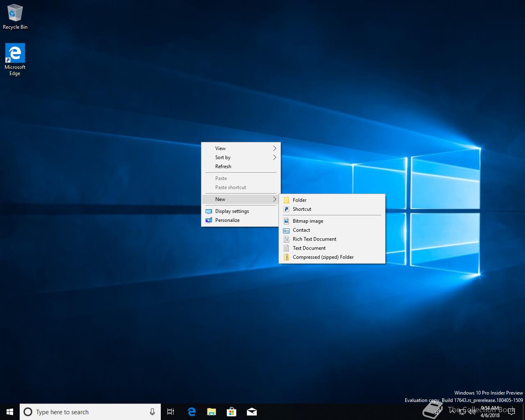Expand the Sort by submenu
Screen dimensions: 525x420
click(x=241, y=157)
